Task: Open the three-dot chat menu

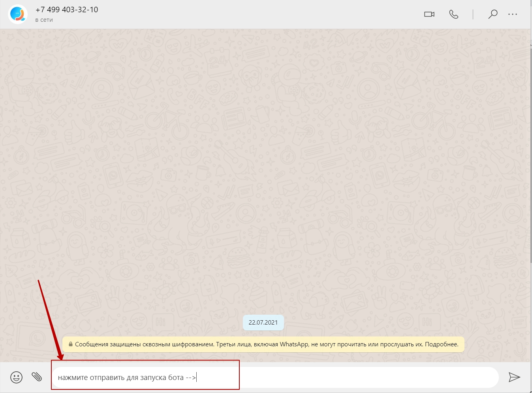Action: (x=513, y=14)
